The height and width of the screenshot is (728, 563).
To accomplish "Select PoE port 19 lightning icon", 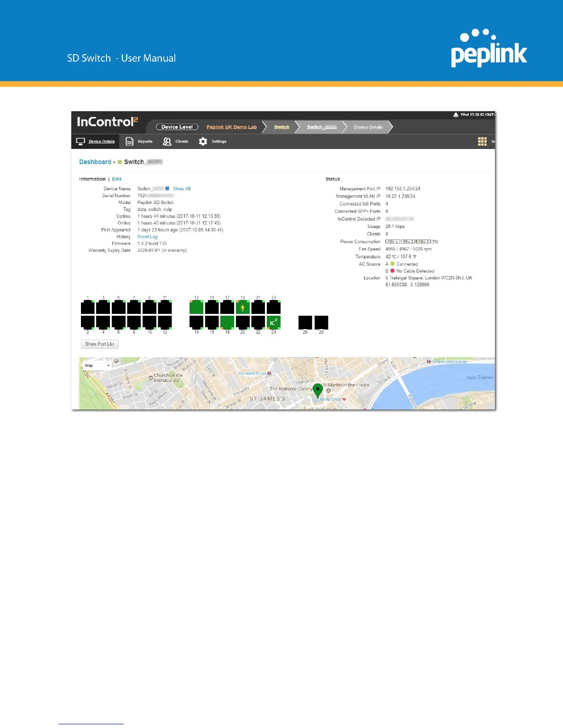I will coord(242,307).
